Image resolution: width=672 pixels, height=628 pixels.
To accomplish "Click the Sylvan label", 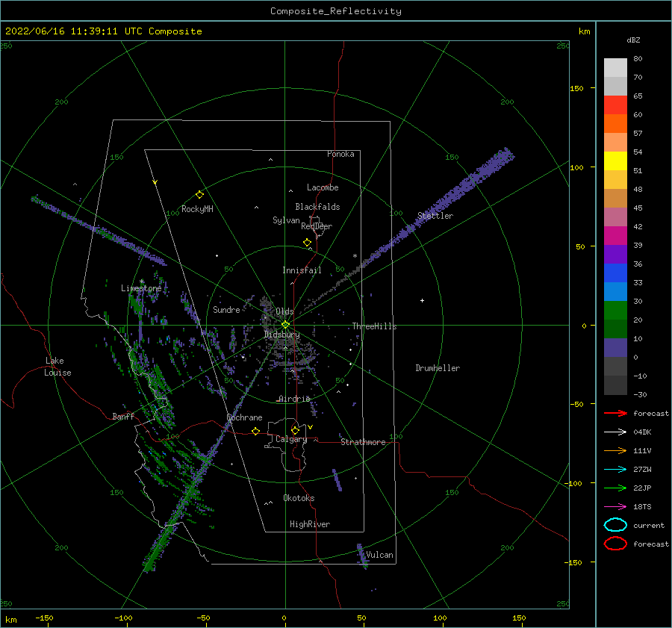I will [x=286, y=220].
